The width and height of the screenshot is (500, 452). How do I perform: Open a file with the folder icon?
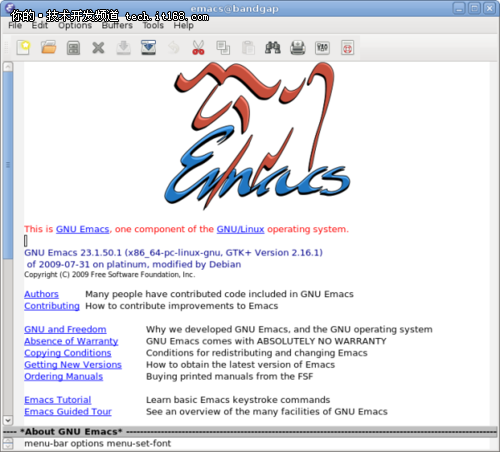point(49,48)
